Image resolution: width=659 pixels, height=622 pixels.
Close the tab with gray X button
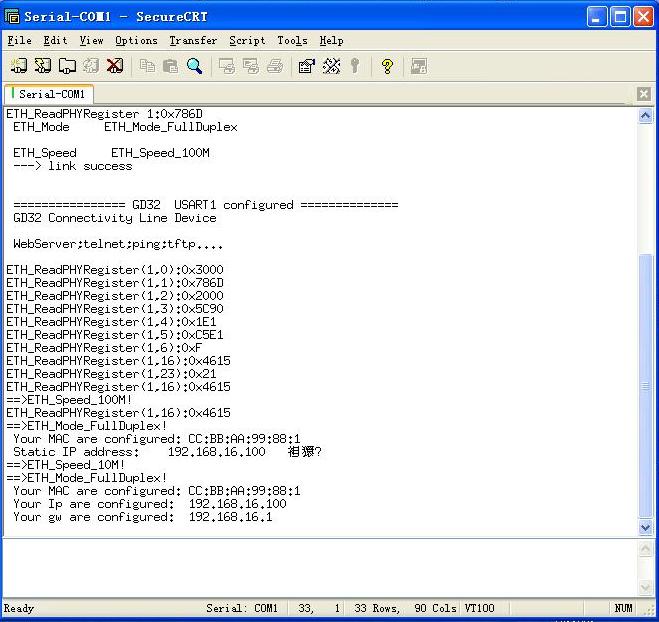pyautogui.click(x=643, y=94)
